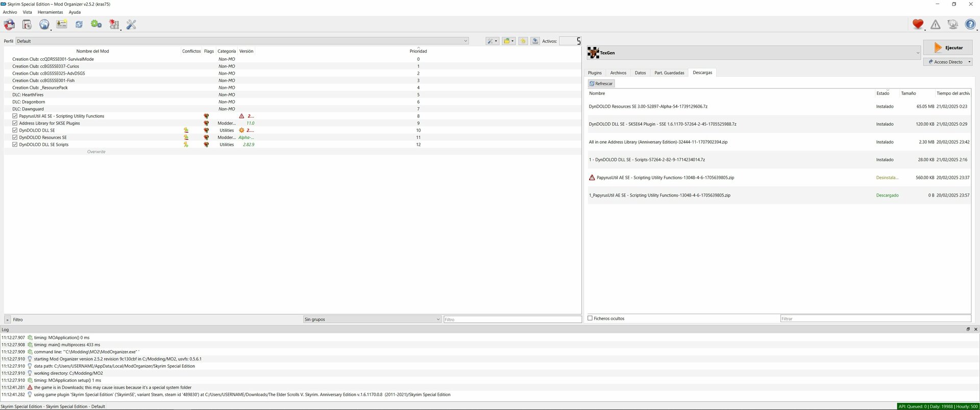Disable DynDOLOD DLL SE Scripts checkbox

15,144
